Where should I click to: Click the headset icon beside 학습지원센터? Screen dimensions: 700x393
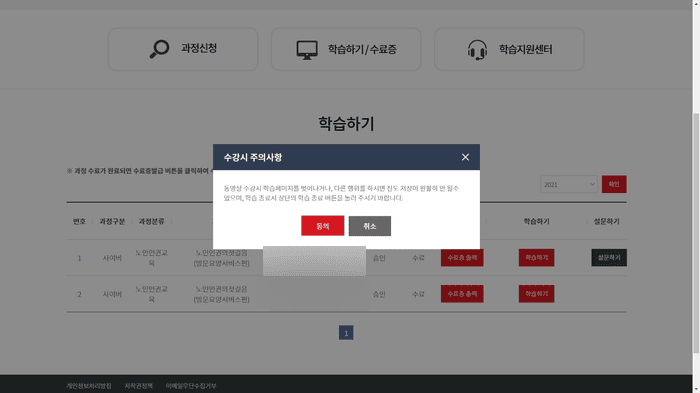pos(477,50)
